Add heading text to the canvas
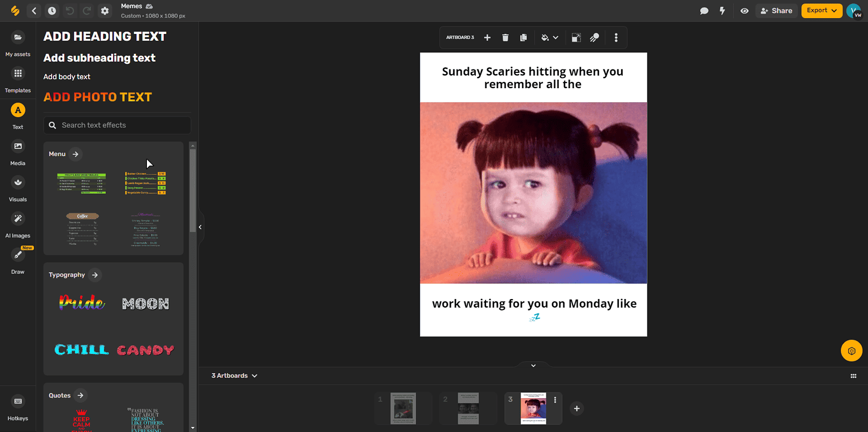 tap(105, 36)
